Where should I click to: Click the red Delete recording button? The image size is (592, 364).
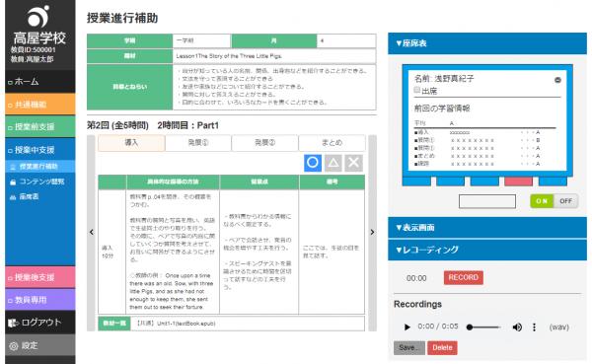[442, 348]
